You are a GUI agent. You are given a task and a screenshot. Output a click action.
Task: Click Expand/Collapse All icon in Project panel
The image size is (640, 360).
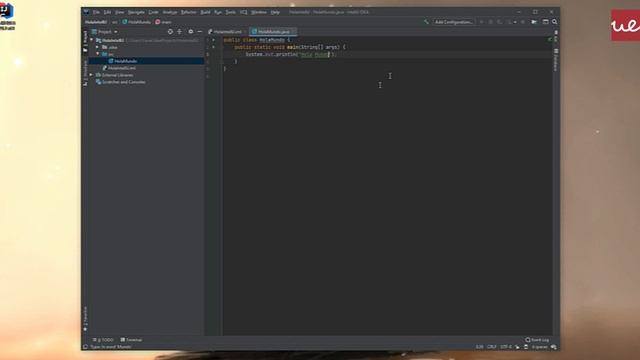pos(180,32)
